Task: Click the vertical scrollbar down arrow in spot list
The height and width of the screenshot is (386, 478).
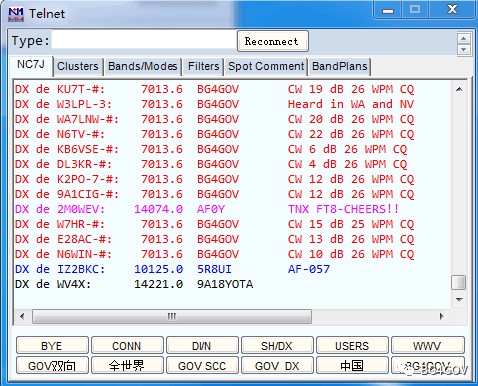Action: (459, 300)
